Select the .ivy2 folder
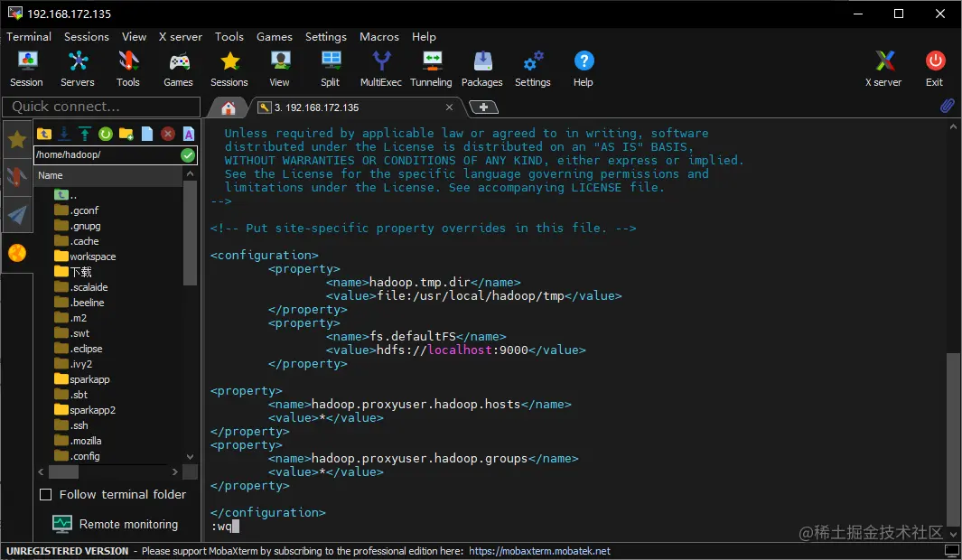 [x=74, y=364]
